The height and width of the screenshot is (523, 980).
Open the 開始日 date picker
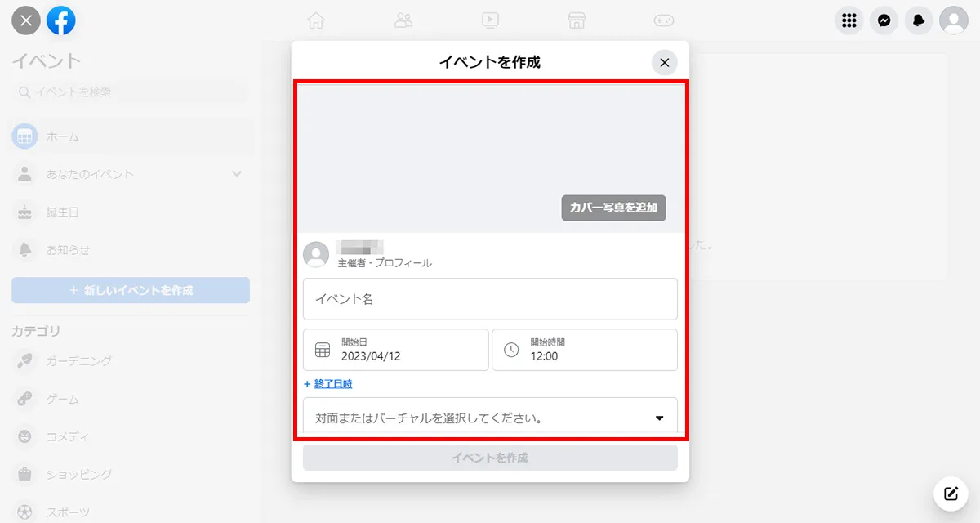click(x=395, y=349)
